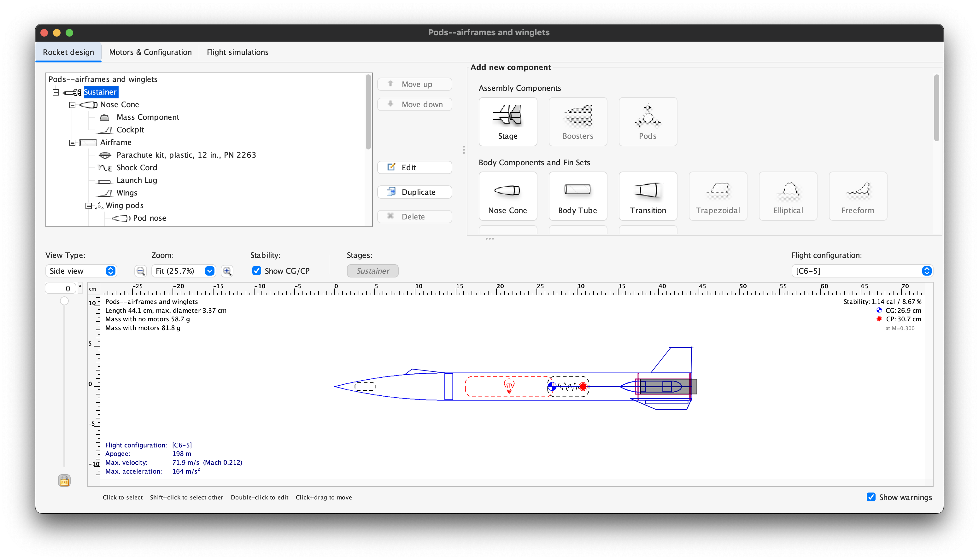Screen dimensions: 979x560
Task: Collapse the Wing pods tree node
Action: (x=89, y=206)
